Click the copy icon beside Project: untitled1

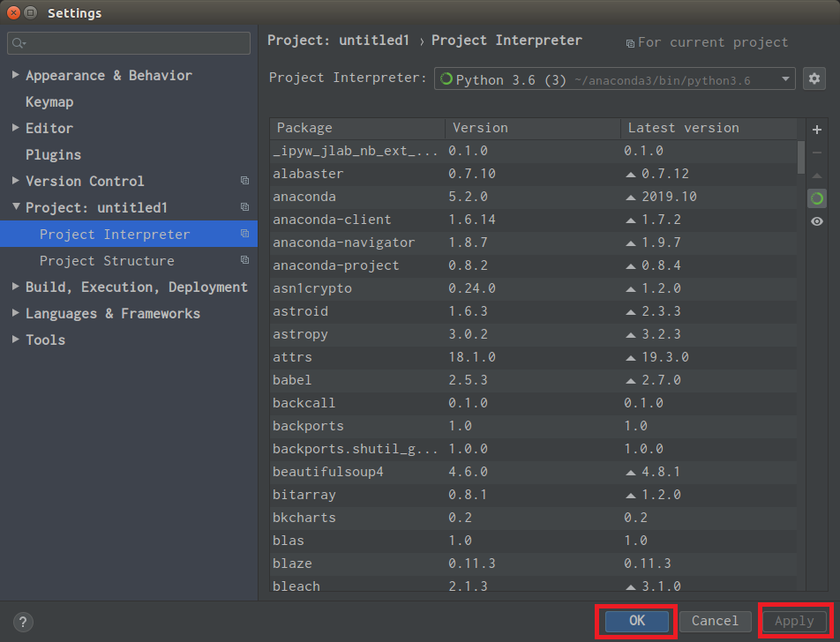pos(244,206)
